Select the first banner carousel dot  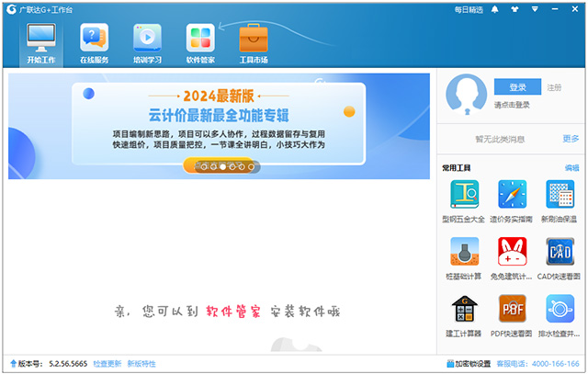pos(204,167)
